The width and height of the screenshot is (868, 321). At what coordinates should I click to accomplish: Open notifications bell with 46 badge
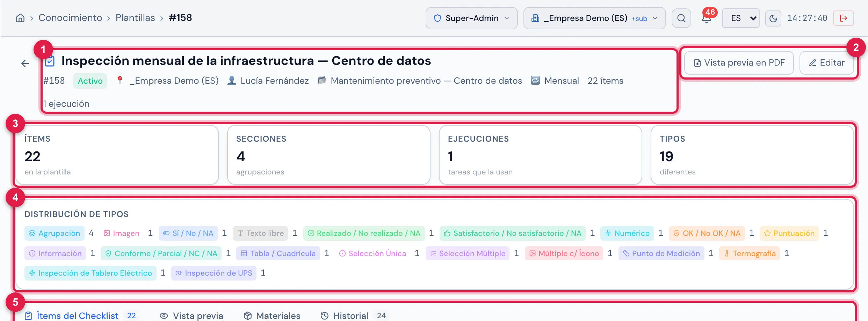point(707,18)
